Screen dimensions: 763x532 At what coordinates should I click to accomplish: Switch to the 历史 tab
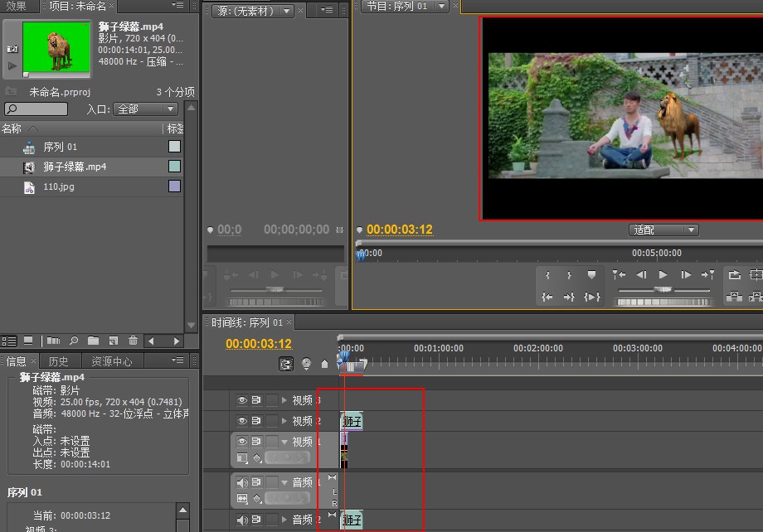tap(58, 361)
